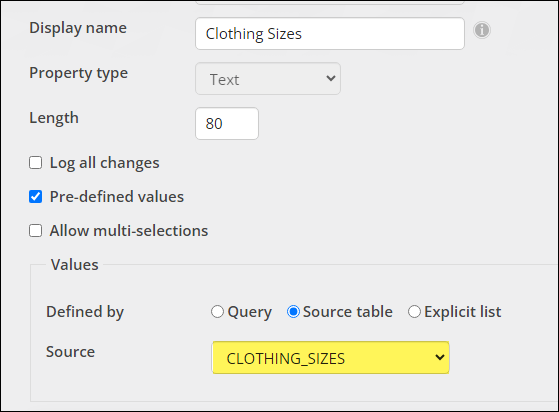Click the chevron on the yellow Source dropdown
The height and width of the screenshot is (412, 559).
coord(440,357)
